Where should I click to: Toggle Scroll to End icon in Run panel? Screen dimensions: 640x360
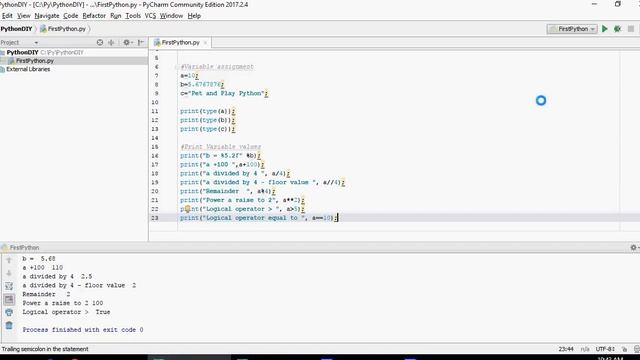point(9,300)
